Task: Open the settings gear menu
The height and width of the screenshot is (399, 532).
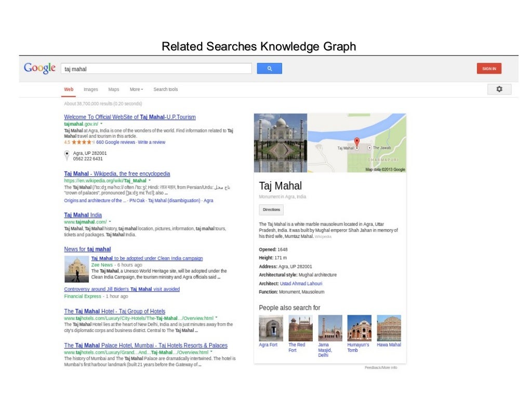Action: coord(499,89)
